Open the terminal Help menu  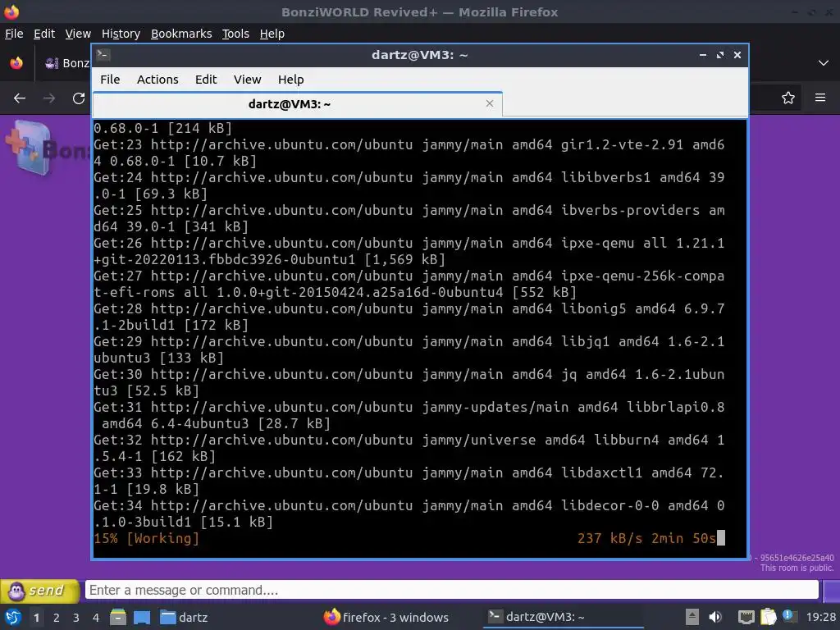click(x=291, y=80)
